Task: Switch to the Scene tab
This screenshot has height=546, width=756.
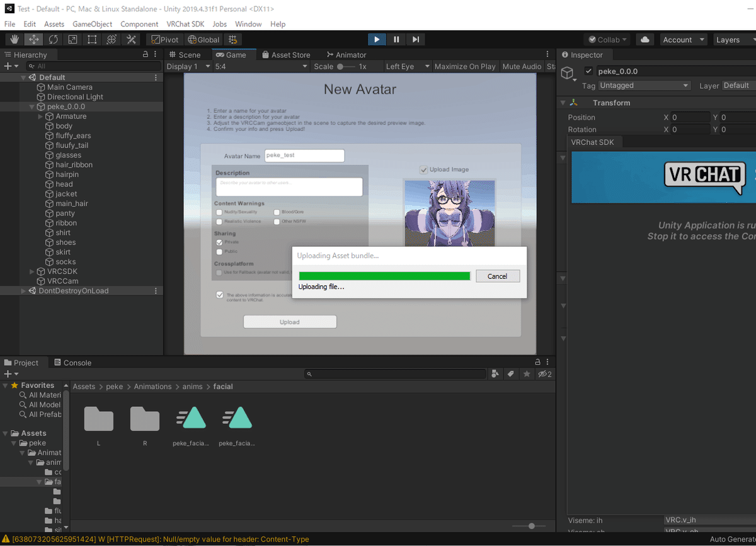Action: click(186, 55)
